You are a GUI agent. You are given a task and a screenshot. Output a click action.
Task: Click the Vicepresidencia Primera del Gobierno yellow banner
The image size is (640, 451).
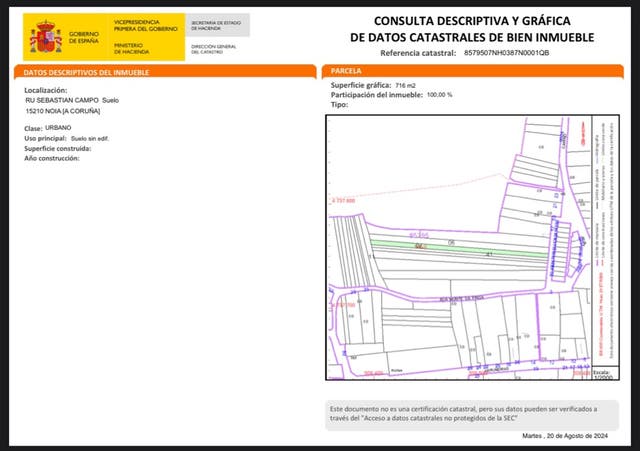pyautogui.click(x=147, y=23)
